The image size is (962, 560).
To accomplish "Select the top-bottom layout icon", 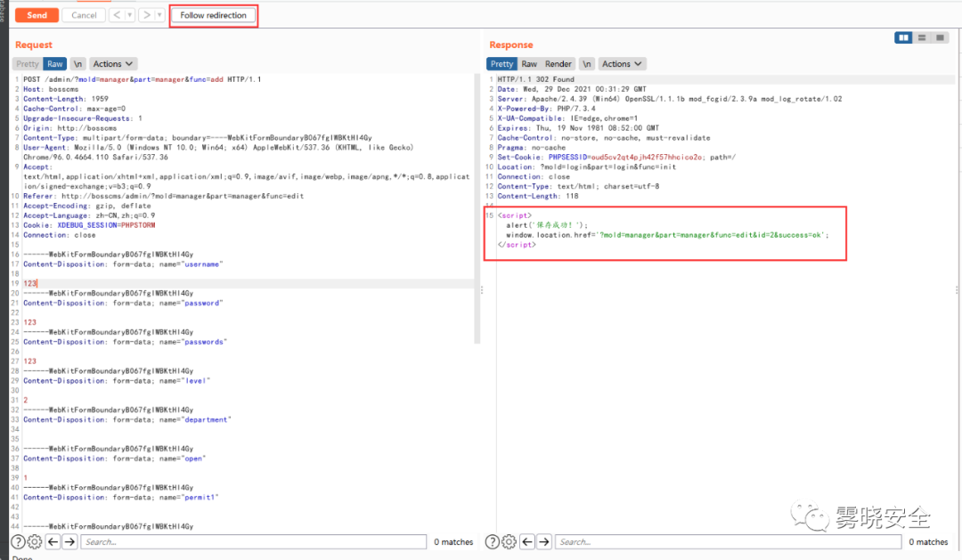I will (922, 38).
